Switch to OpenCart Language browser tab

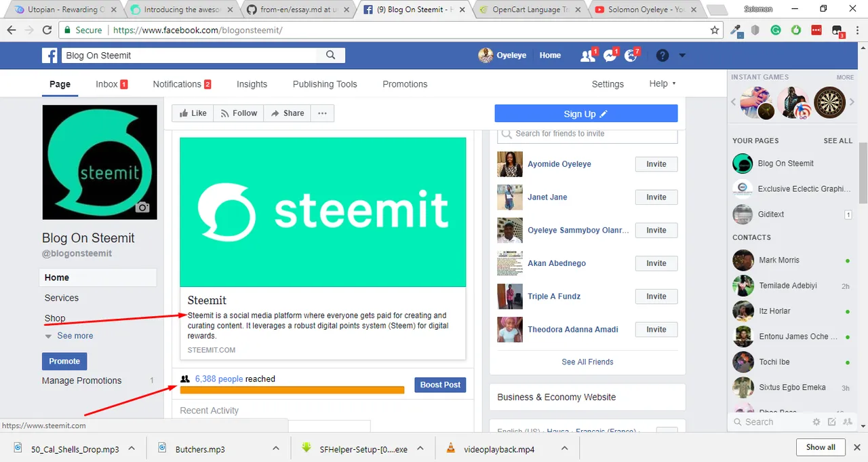click(530, 9)
